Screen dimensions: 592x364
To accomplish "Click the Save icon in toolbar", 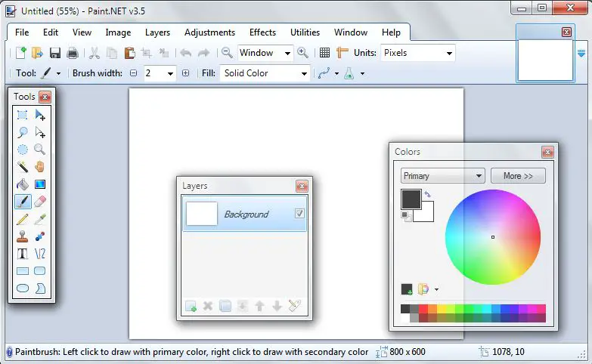I will pyautogui.click(x=55, y=53).
